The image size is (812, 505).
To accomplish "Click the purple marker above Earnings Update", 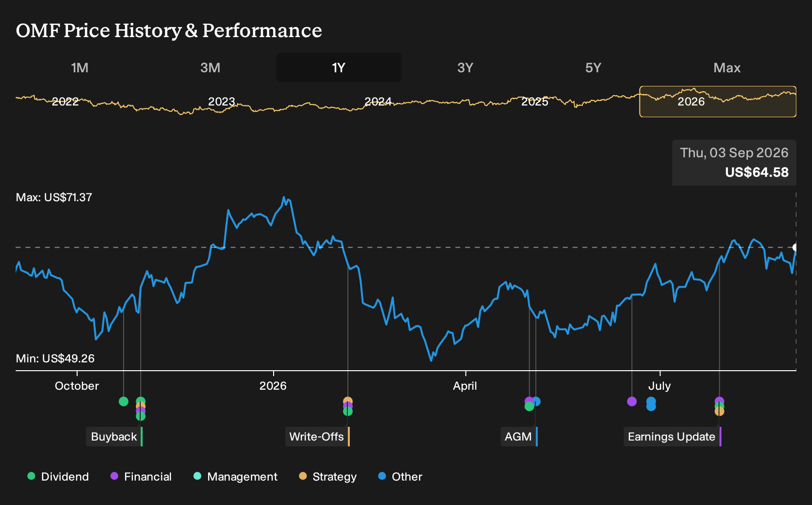I will click(719, 400).
